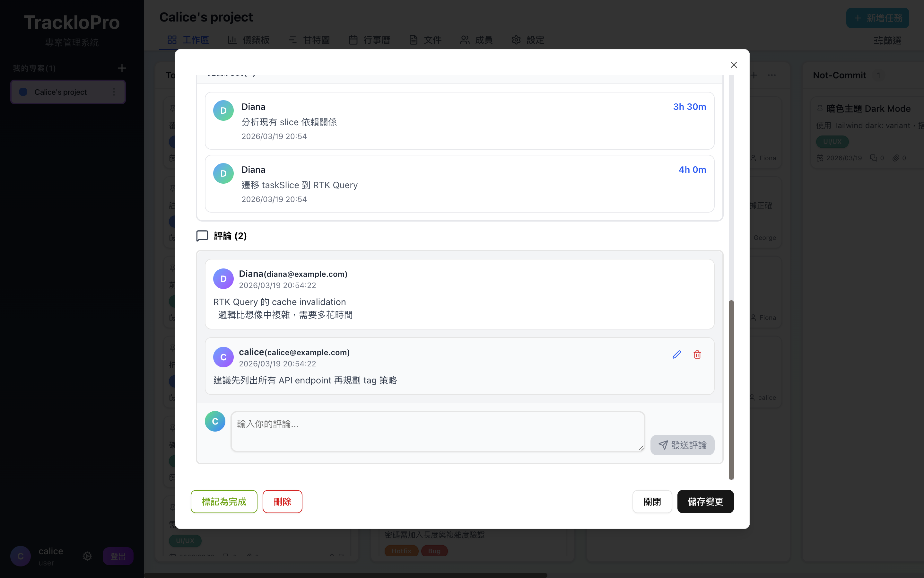Click the comments speech bubble icon
Viewport: 924px width, 578px height.
202,235
